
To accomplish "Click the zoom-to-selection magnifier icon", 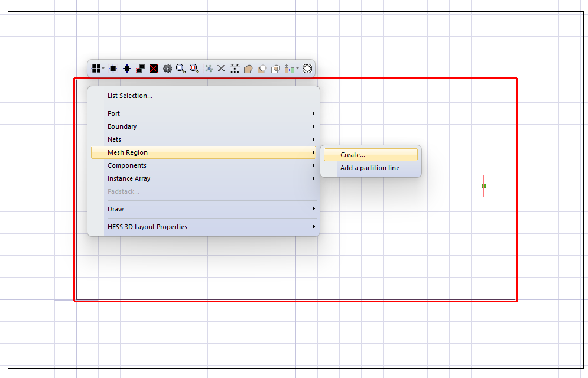I will pos(194,68).
